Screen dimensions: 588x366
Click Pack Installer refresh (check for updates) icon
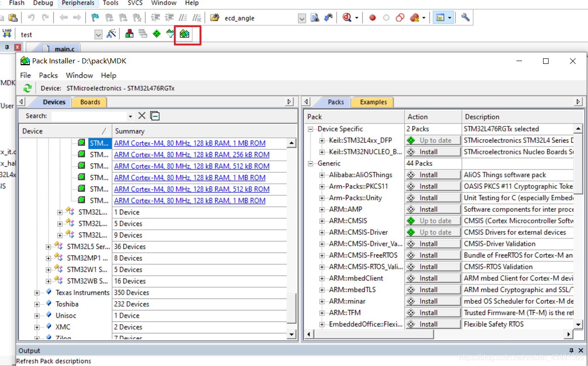pos(28,88)
